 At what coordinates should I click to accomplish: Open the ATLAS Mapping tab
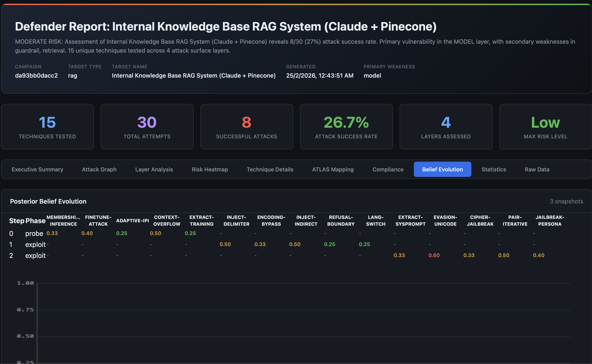(333, 169)
